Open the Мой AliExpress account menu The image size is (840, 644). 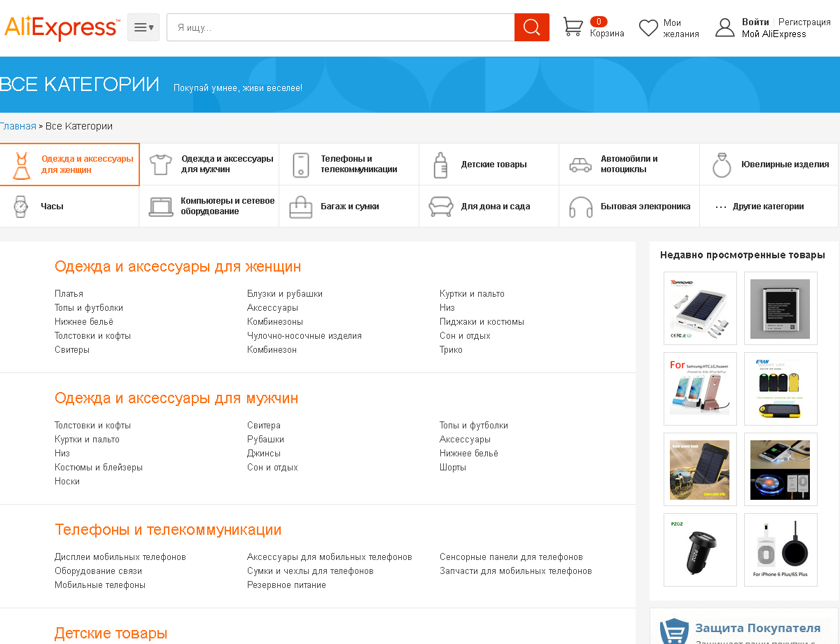[x=773, y=34]
